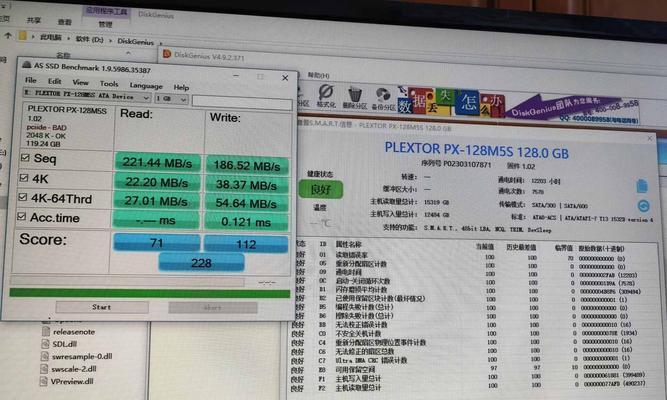Click the yellow folder icon in Explorer address bar
The image size is (667, 400).
click(23, 36)
